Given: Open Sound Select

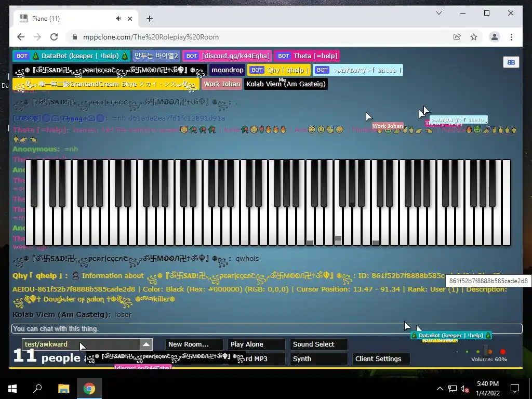Looking at the screenshot, I should (x=318, y=344).
